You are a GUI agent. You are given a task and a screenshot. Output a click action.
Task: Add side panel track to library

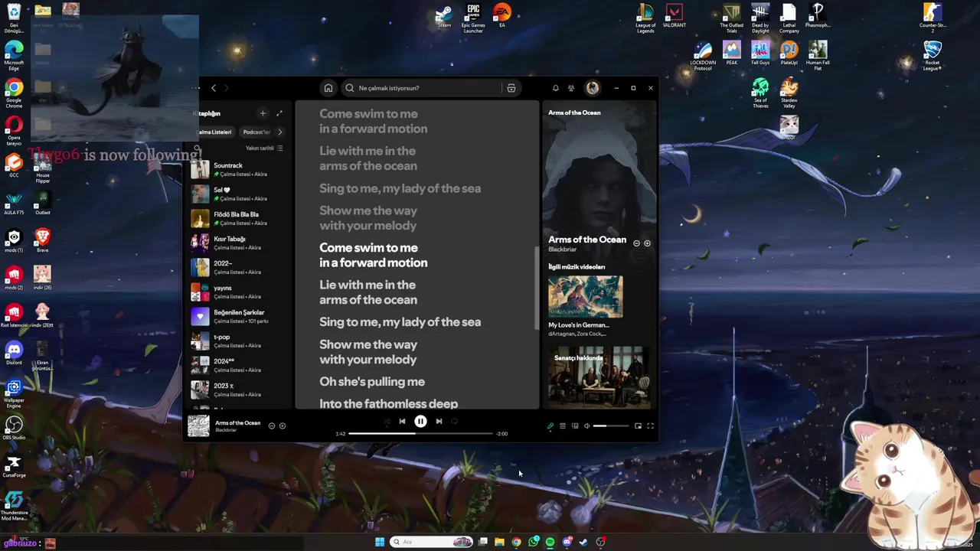648,243
